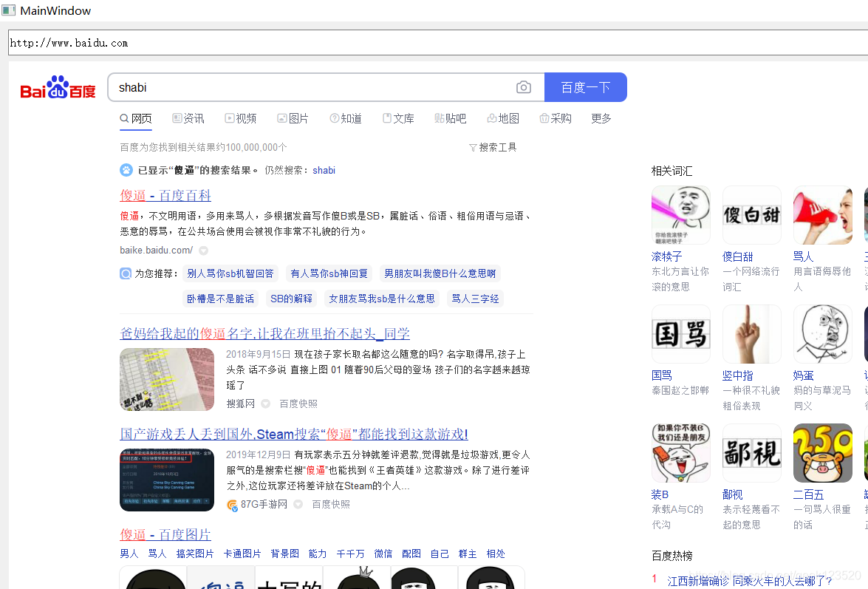
Task: Click the URL address bar
Action: (438, 43)
